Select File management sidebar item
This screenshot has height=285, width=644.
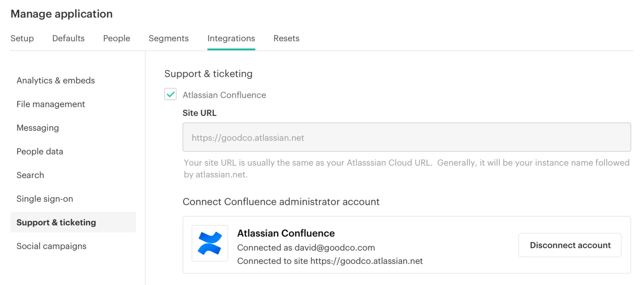[51, 104]
